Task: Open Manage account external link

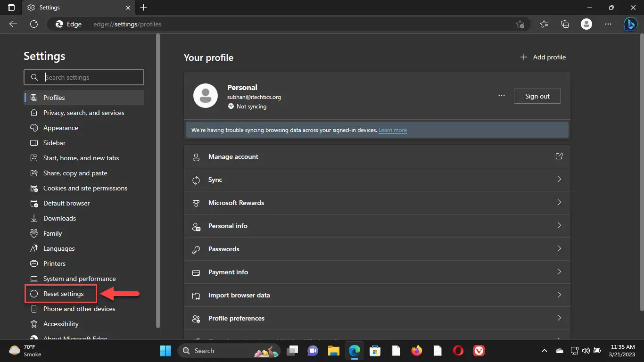Action: pyautogui.click(x=559, y=156)
